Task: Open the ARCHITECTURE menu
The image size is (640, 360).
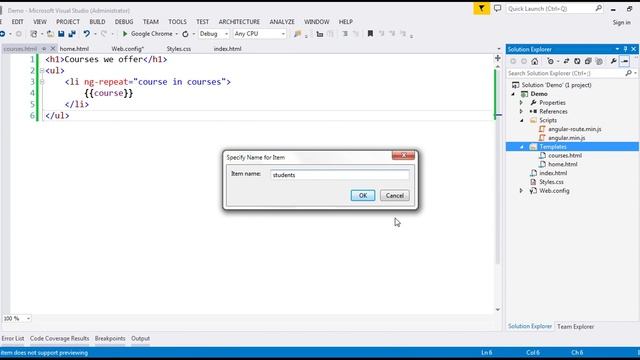Action: (x=239, y=22)
